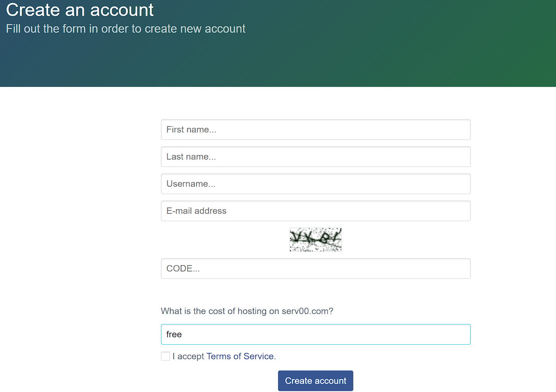Click the distorted CAPTCHA image
Screen dimensions: 556x392
click(315, 240)
